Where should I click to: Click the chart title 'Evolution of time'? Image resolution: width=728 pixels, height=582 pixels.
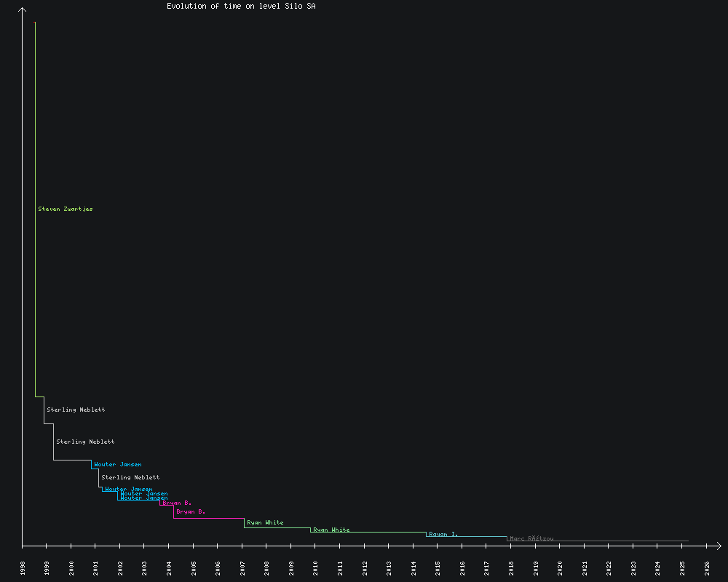coord(241,6)
